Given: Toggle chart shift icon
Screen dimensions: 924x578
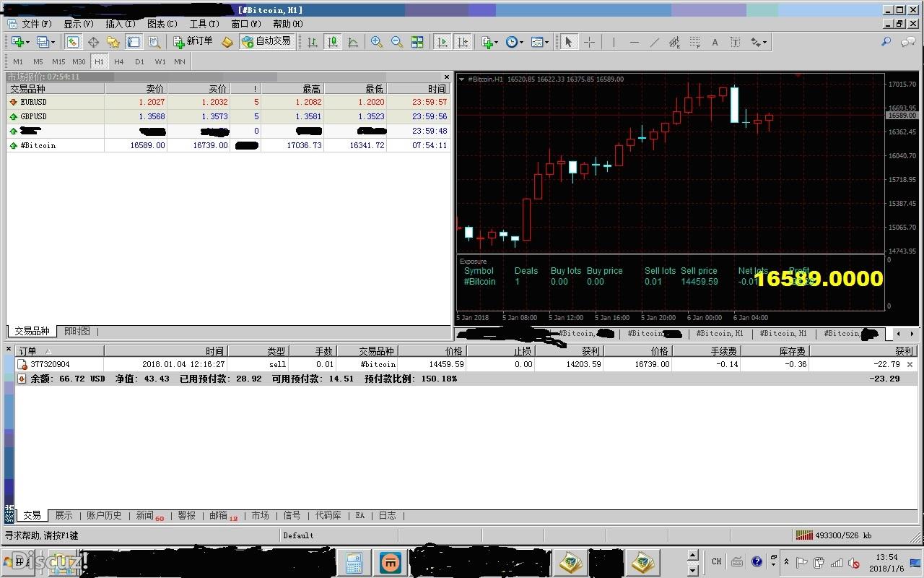Looking at the screenshot, I should pos(463,42).
